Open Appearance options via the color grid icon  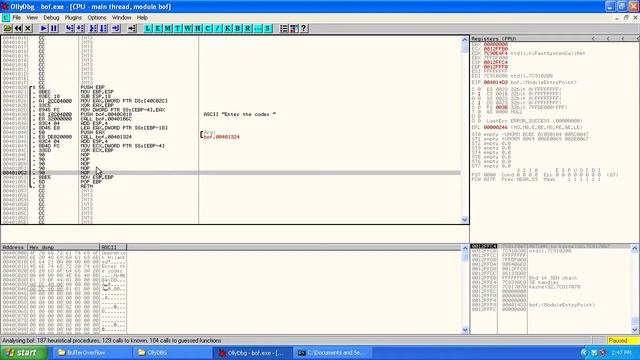(x=293, y=28)
